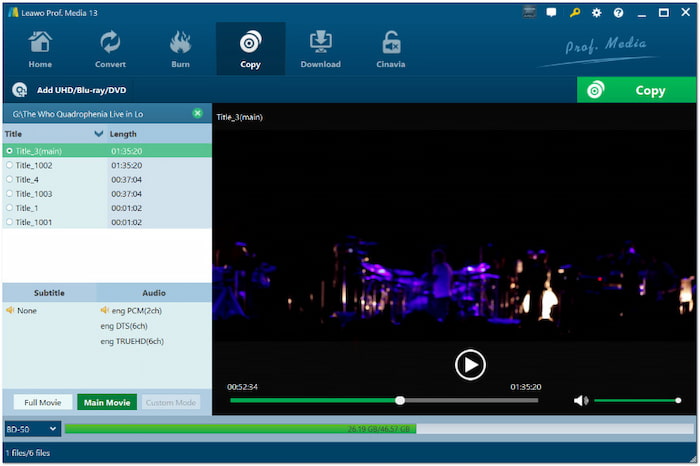The image size is (700, 466).
Task: Switch to the Convert module
Action: pos(109,48)
